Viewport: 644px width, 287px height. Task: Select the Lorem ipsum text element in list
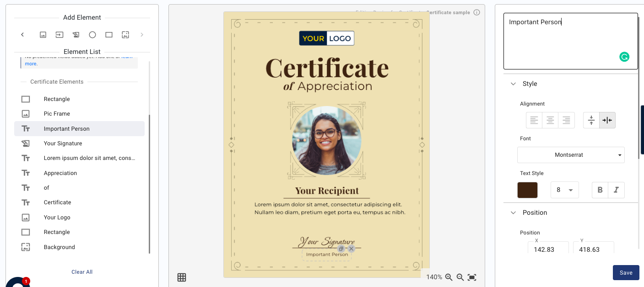(79, 158)
